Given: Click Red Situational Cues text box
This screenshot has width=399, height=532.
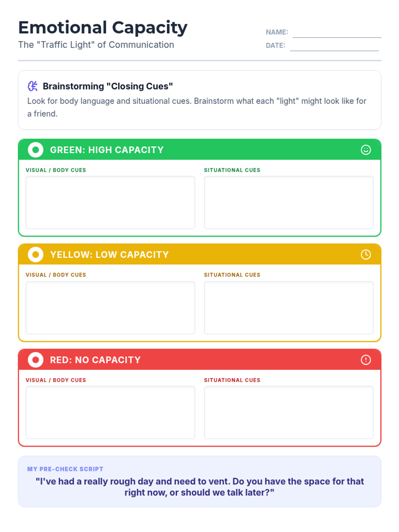Looking at the screenshot, I should pos(289,412).
